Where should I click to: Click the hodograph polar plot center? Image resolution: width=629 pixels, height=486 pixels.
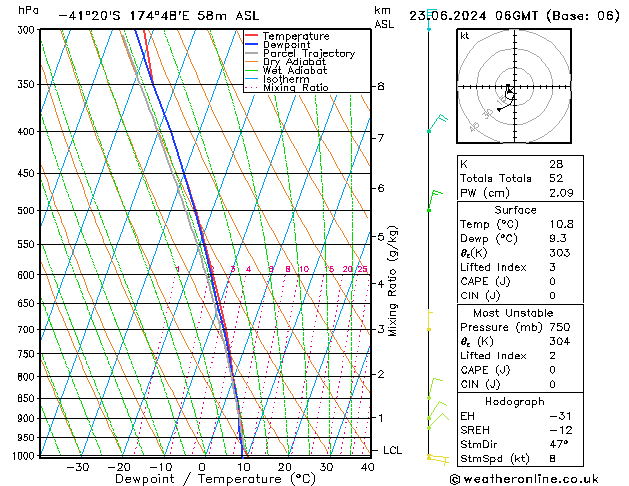pyautogui.click(x=514, y=87)
